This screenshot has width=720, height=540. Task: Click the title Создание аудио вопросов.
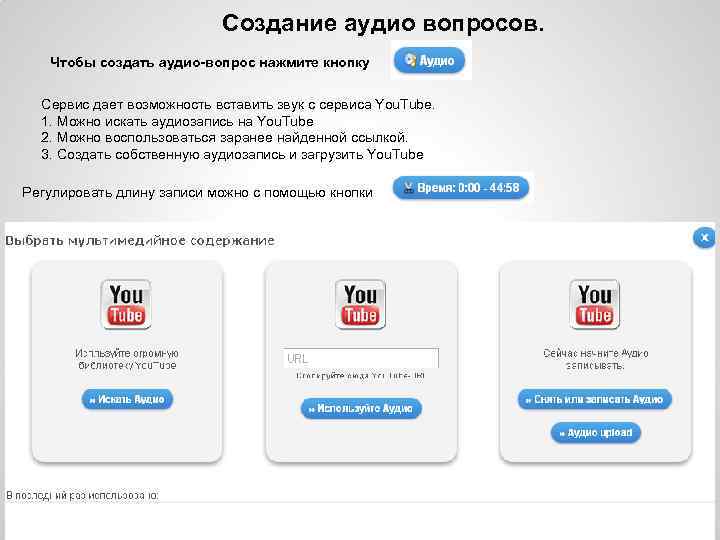click(383, 23)
